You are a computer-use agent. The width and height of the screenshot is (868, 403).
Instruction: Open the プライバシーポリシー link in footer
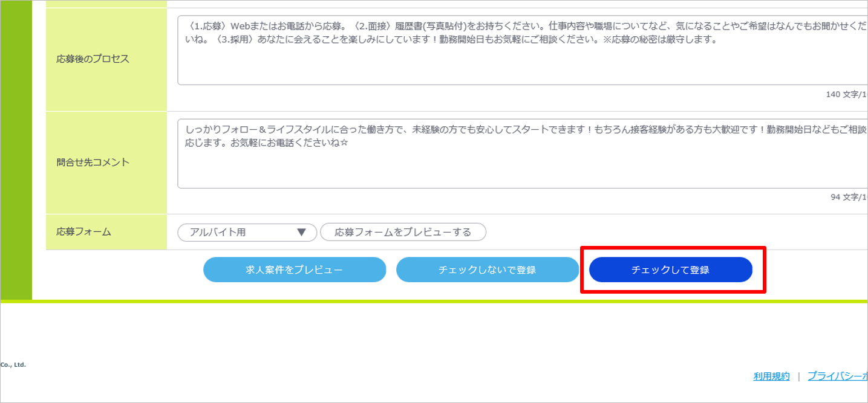coord(837,376)
